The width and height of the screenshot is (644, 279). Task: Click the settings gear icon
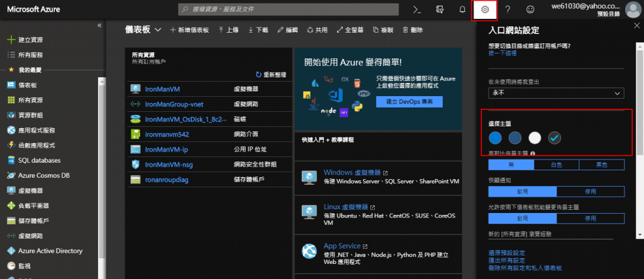click(485, 10)
